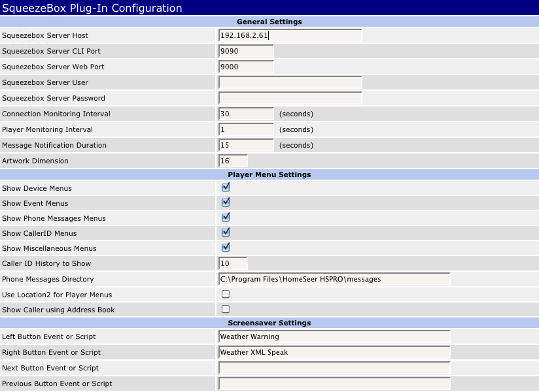Viewport: 539px width, 392px height.
Task: Click the Caller ID History to Show field
Action: point(233,264)
